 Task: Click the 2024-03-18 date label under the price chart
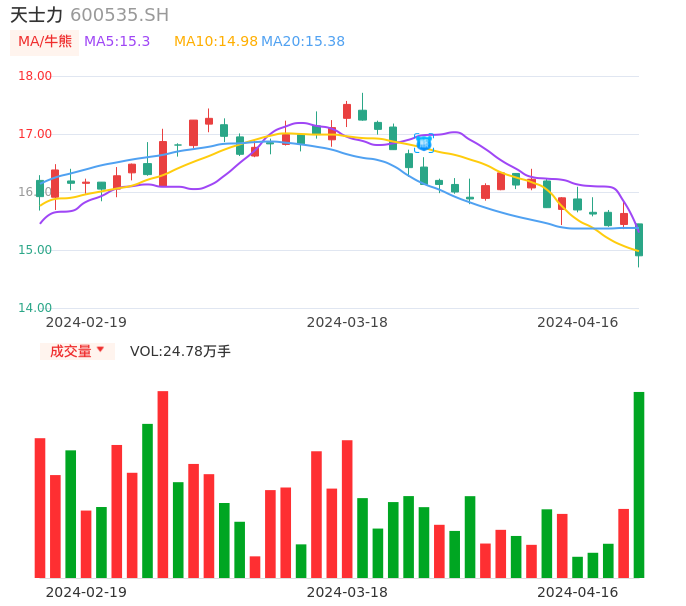pos(347,322)
